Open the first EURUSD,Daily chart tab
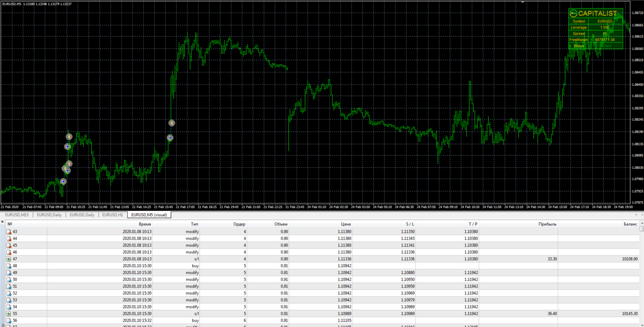Image resolution: width=644 pixels, height=327 pixels. point(49,215)
